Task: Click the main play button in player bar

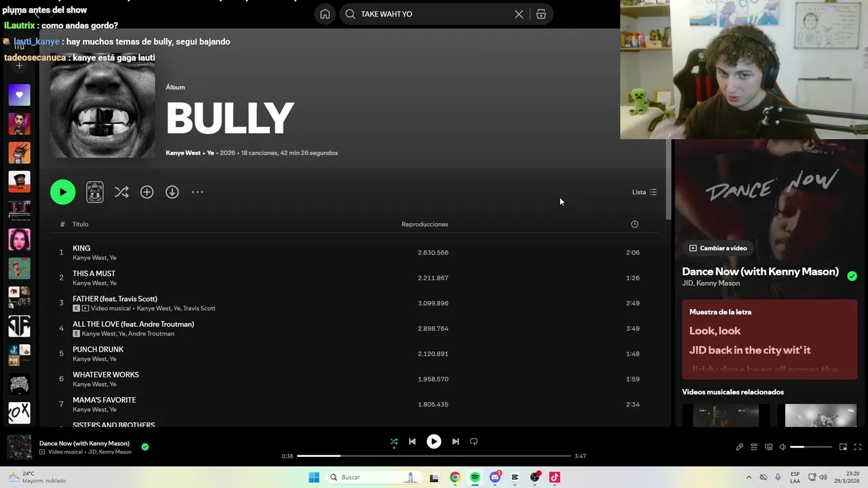Action: pos(434,441)
